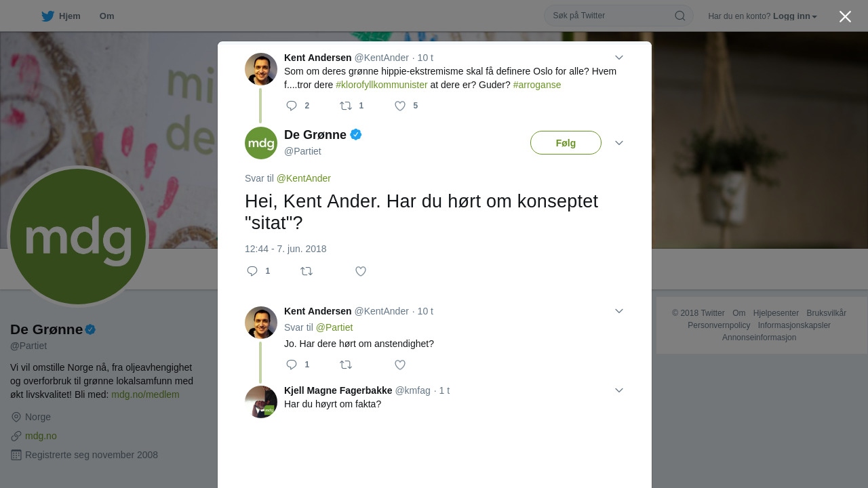Retweet Kent Andersen's first tweet about Oslo

point(346,106)
